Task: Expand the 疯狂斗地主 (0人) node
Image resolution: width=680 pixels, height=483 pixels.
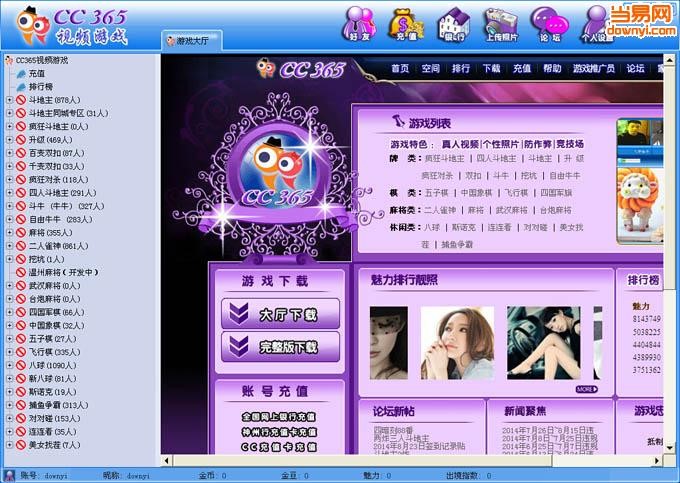Action: click(9, 127)
